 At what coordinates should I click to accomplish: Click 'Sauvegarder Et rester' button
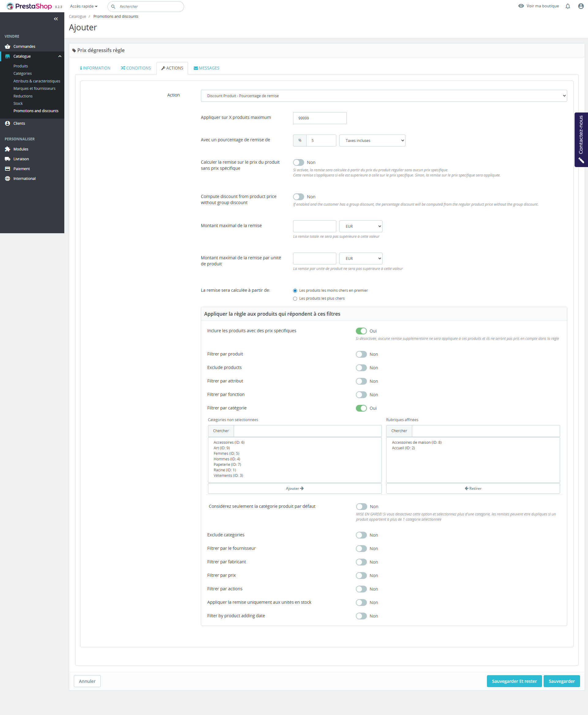coord(514,681)
